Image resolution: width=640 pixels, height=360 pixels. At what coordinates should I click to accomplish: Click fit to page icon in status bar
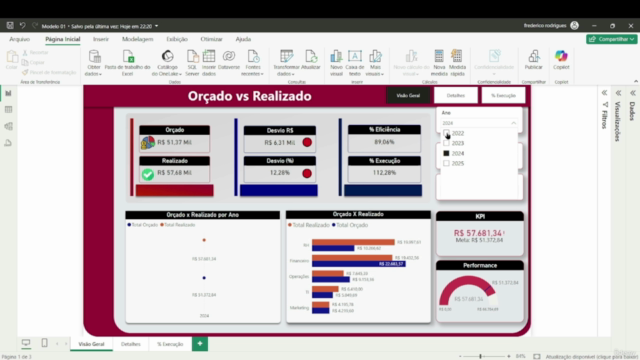(537, 356)
